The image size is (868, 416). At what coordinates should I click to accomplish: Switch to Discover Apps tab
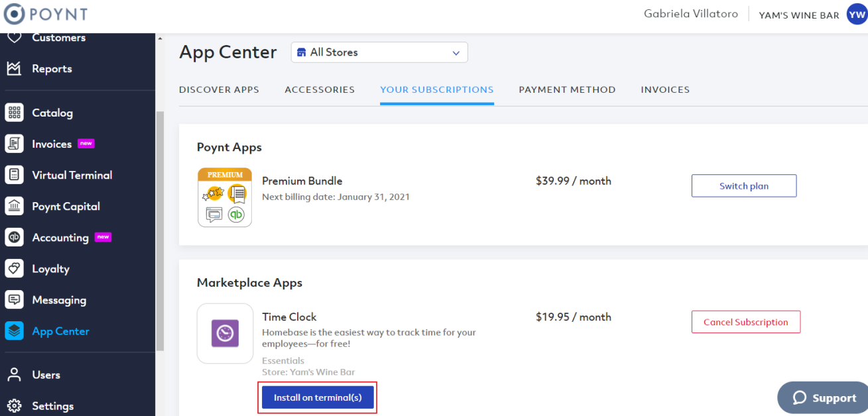tap(219, 89)
